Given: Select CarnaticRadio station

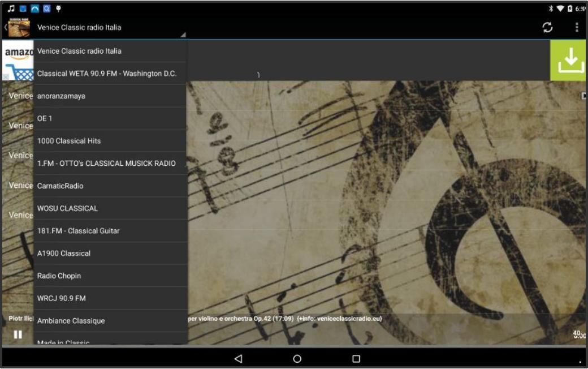Looking at the screenshot, I should (110, 186).
